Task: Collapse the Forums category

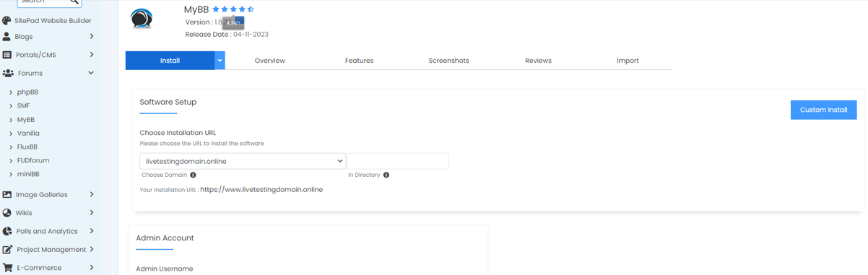Action: click(x=91, y=73)
